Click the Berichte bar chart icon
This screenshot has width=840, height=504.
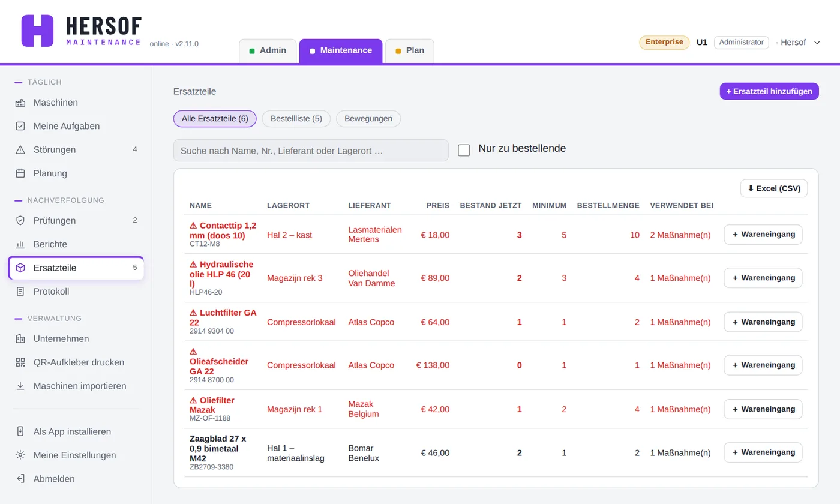[20, 244]
